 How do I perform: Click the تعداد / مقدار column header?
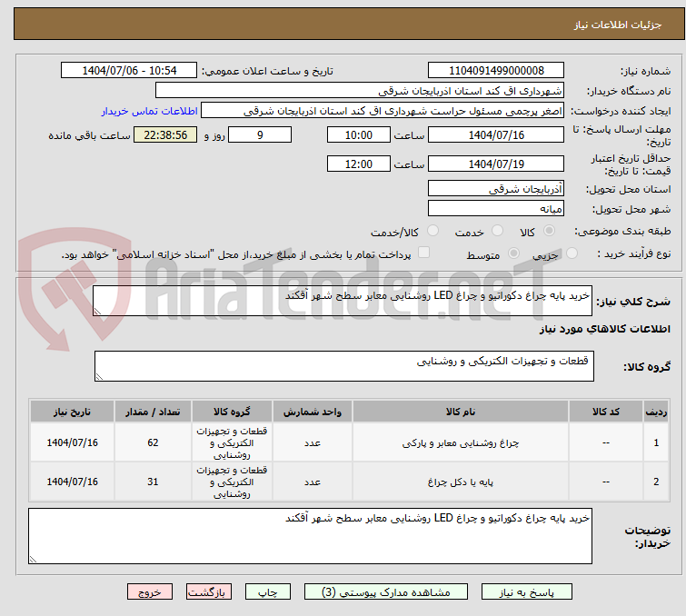pyautogui.click(x=153, y=412)
